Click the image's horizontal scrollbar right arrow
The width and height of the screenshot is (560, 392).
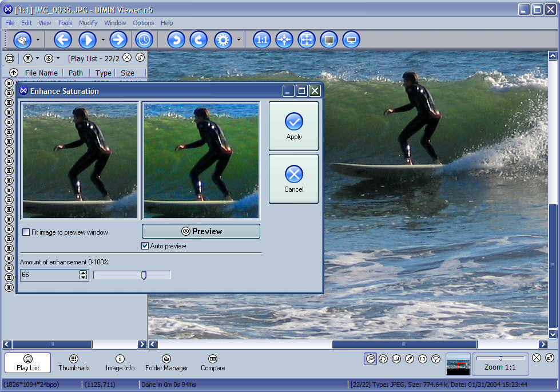click(x=543, y=344)
